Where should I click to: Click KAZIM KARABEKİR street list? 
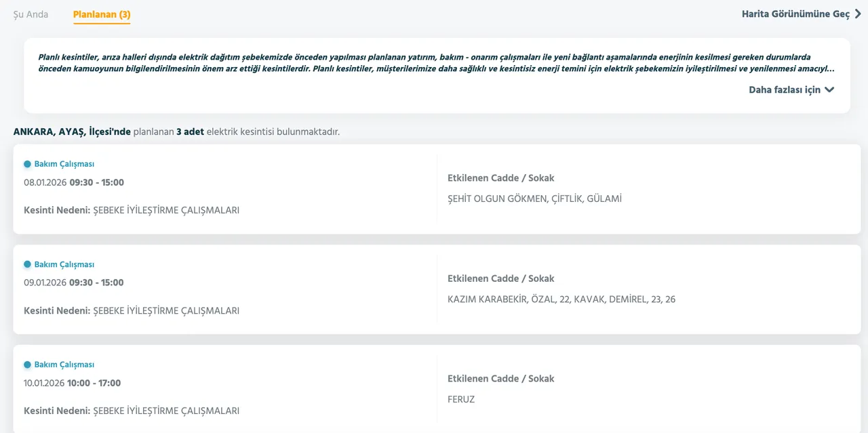(561, 299)
